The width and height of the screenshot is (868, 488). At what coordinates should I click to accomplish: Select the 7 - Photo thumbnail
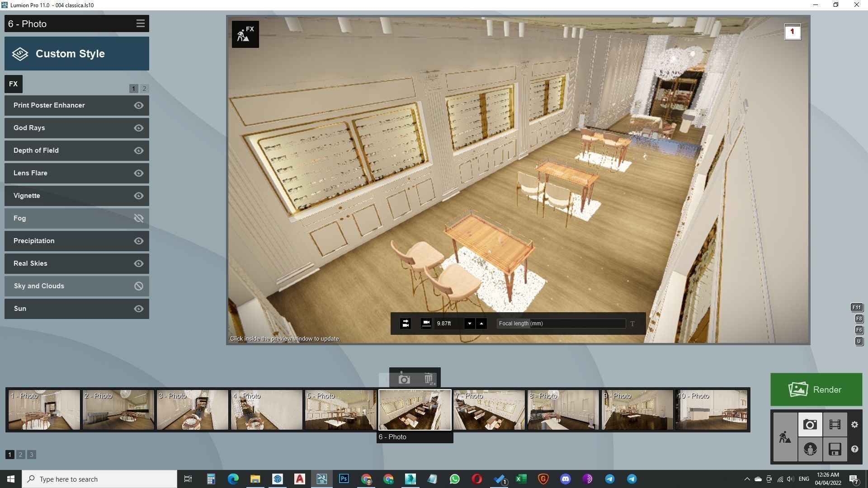(489, 410)
